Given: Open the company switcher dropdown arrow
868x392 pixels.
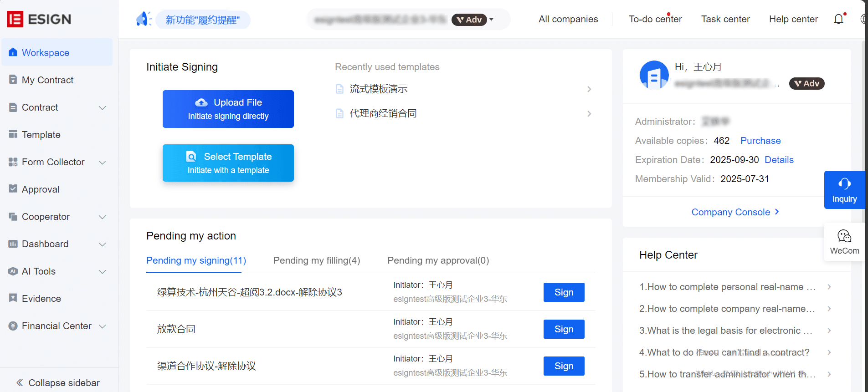Looking at the screenshot, I should [491, 19].
